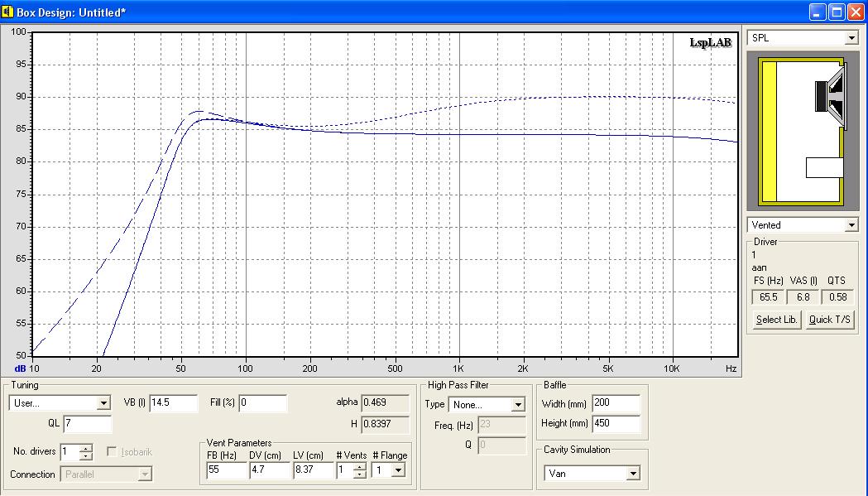The width and height of the screenshot is (868, 496).
Task: Toggle the Isobarik checkbox
Action: tap(112, 451)
